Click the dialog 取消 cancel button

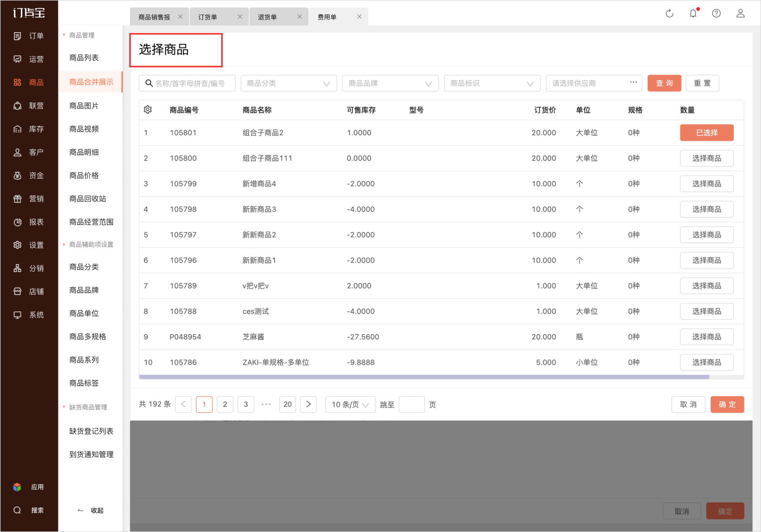coord(688,404)
